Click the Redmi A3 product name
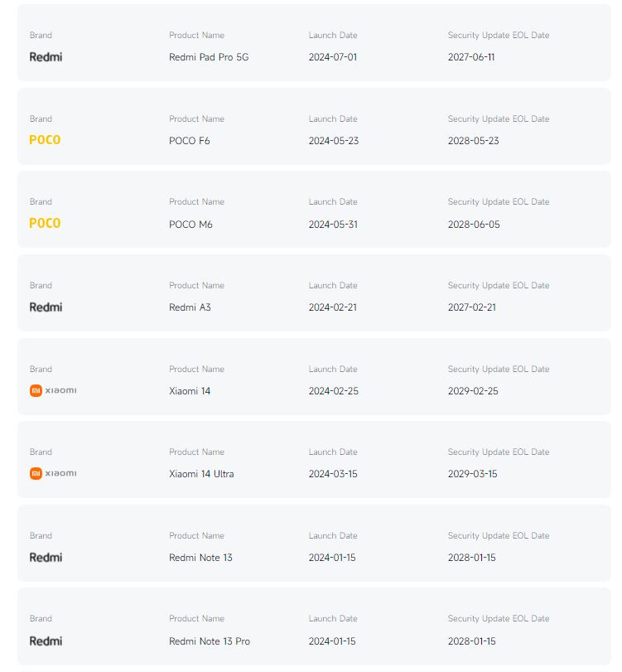 [190, 307]
